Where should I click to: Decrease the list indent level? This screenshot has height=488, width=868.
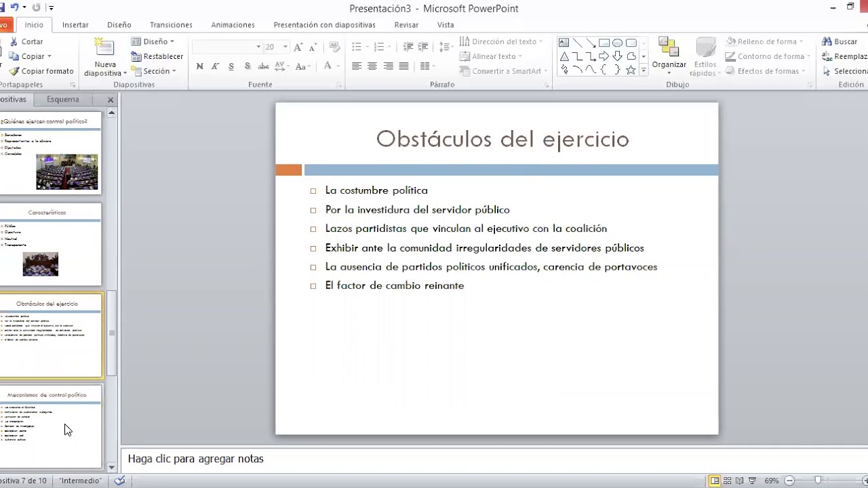408,47
